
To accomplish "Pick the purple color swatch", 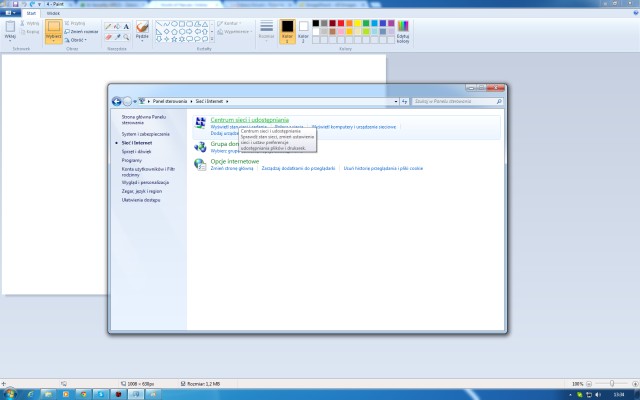I will [391, 23].
